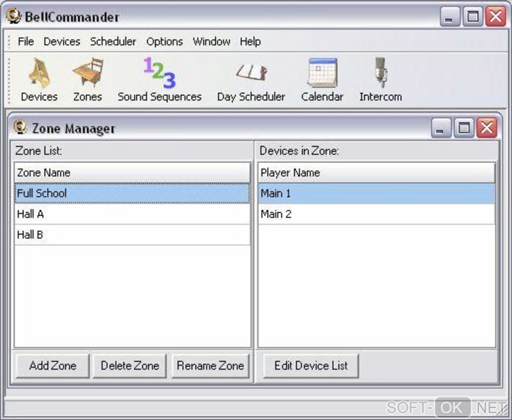Open the Devices menu
This screenshot has height=420, width=512.
62,42
